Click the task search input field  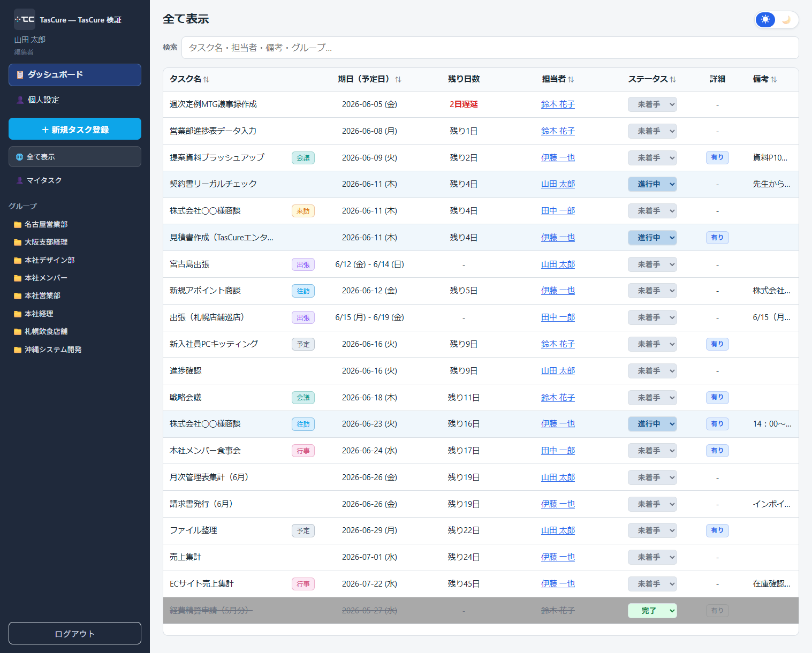point(490,48)
